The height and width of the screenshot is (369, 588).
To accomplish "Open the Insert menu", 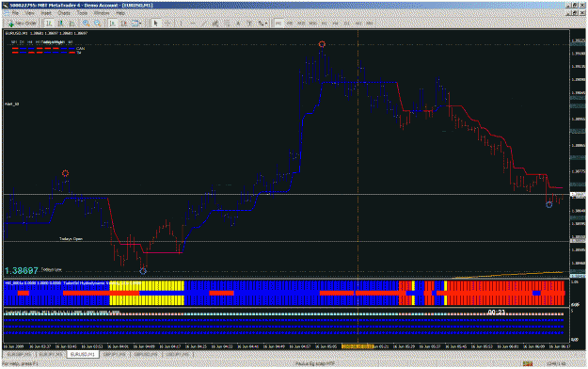I will coord(46,13).
